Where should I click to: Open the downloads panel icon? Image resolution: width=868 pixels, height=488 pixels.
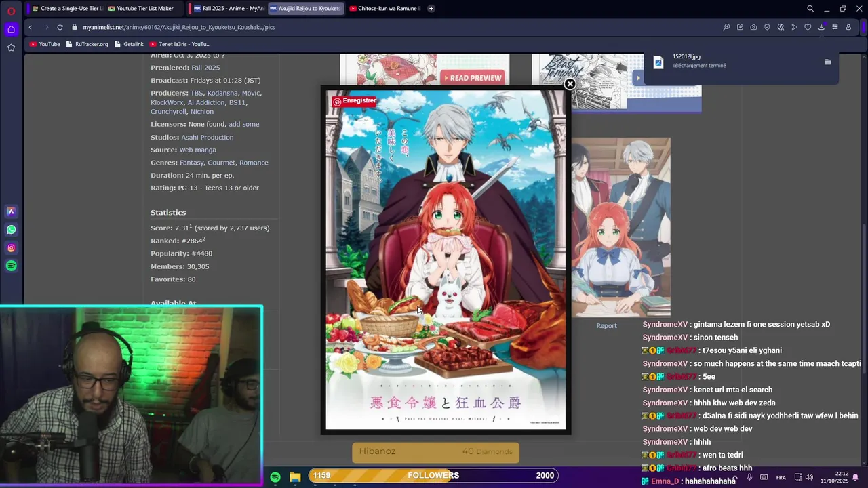tap(821, 27)
